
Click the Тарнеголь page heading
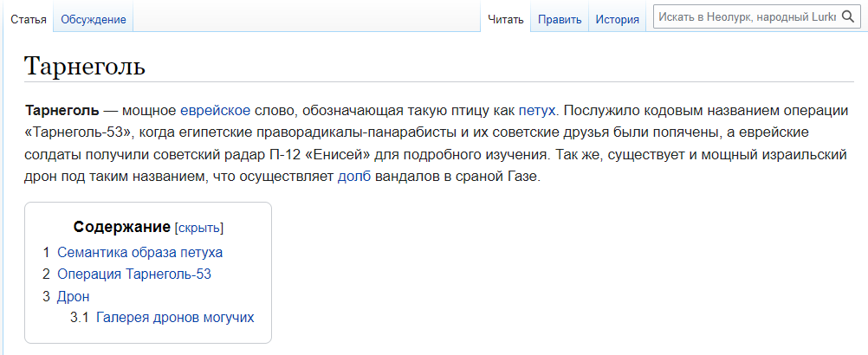click(x=85, y=66)
